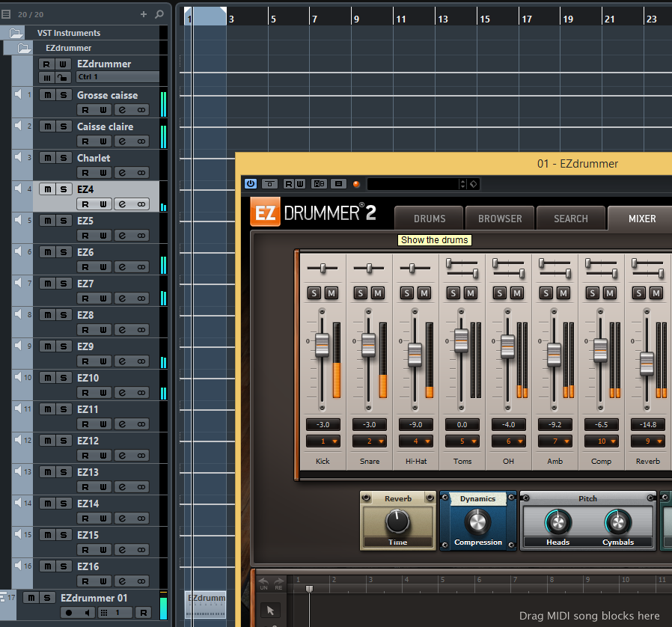Click the speaker icon on EZ4 track

point(18,189)
